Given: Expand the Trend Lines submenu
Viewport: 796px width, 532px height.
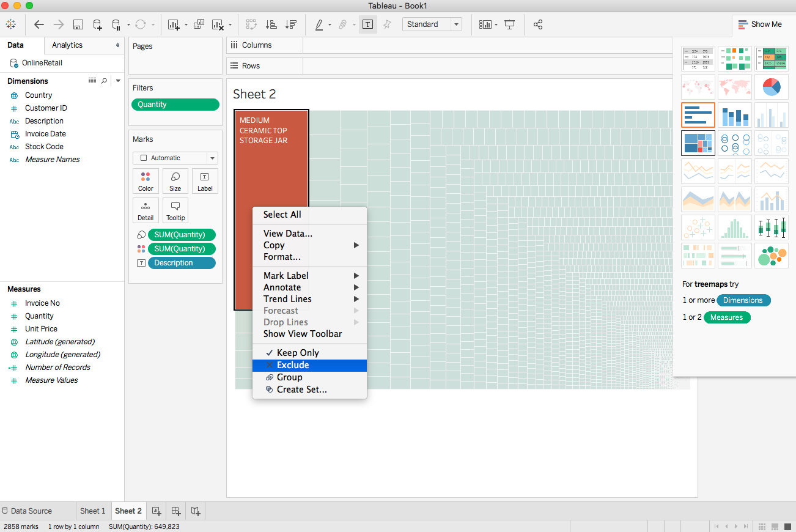Looking at the screenshot, I should (x=287, y=298).
